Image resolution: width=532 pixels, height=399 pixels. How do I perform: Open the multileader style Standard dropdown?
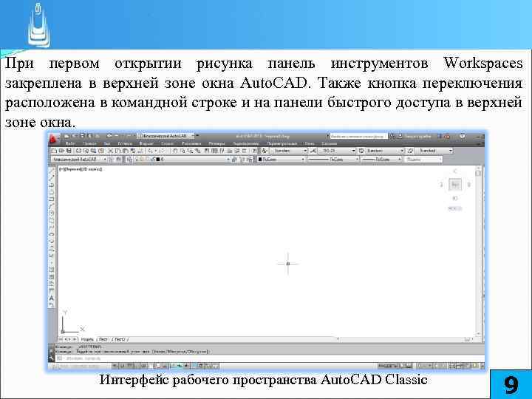(434, 151)
